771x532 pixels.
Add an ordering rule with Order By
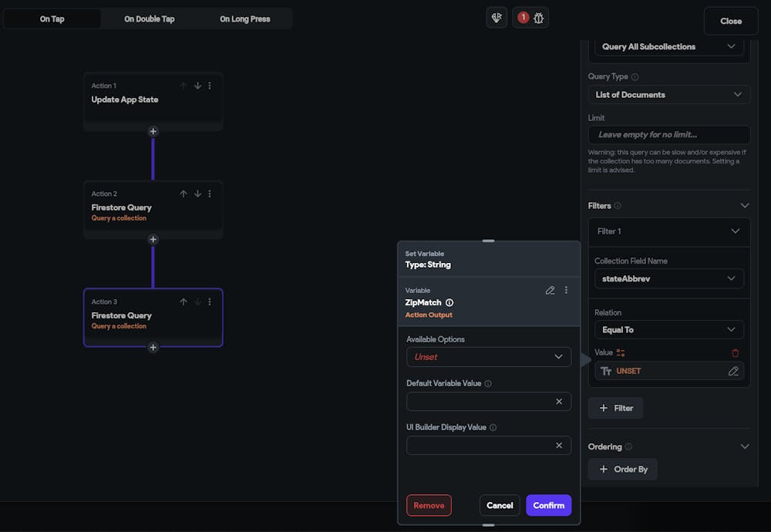622,469
